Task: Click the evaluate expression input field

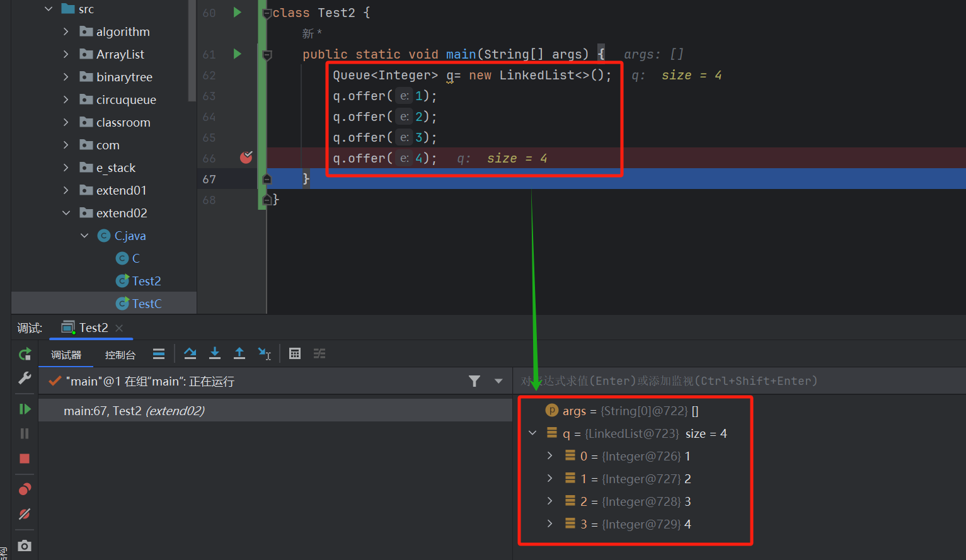Action: pos(739,381)
